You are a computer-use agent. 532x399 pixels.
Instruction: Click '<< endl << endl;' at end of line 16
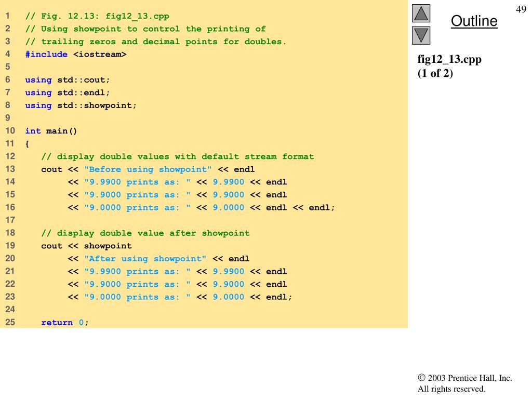tap(292, 208)
